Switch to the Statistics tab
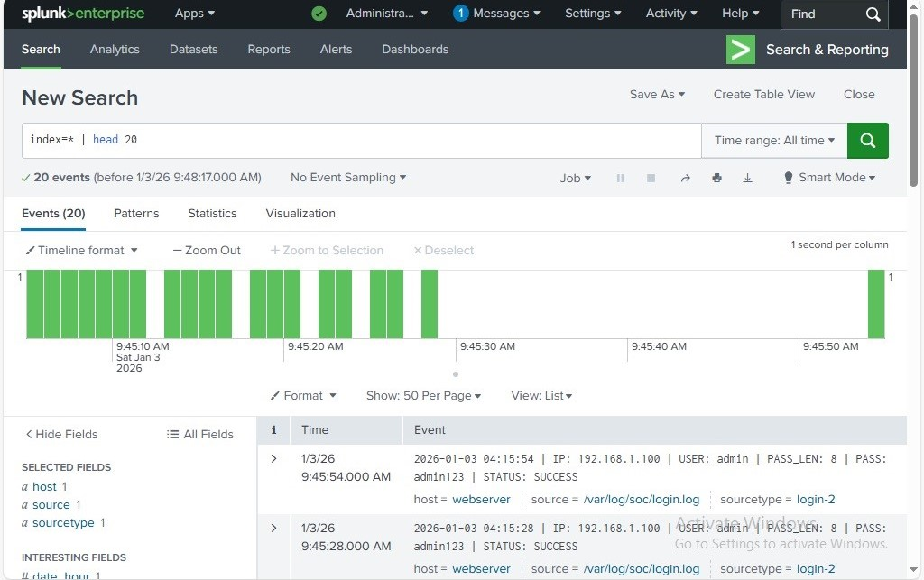 212,213
